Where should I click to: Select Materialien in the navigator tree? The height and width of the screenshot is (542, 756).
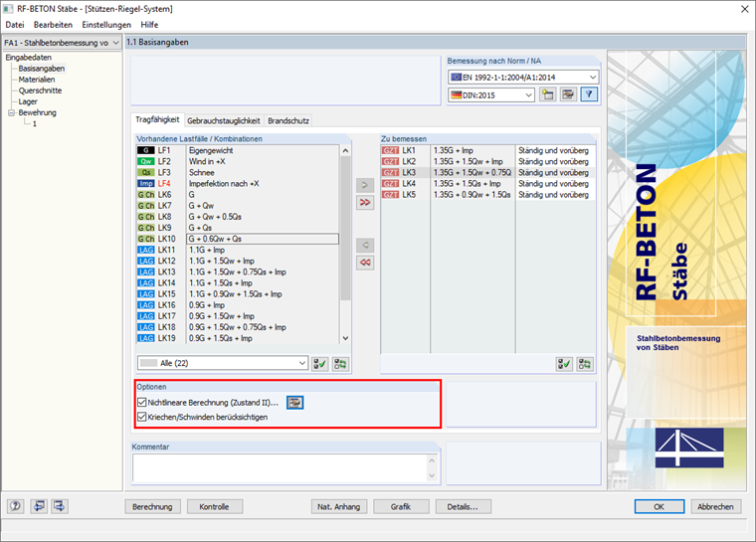click(x=37, y=80)
